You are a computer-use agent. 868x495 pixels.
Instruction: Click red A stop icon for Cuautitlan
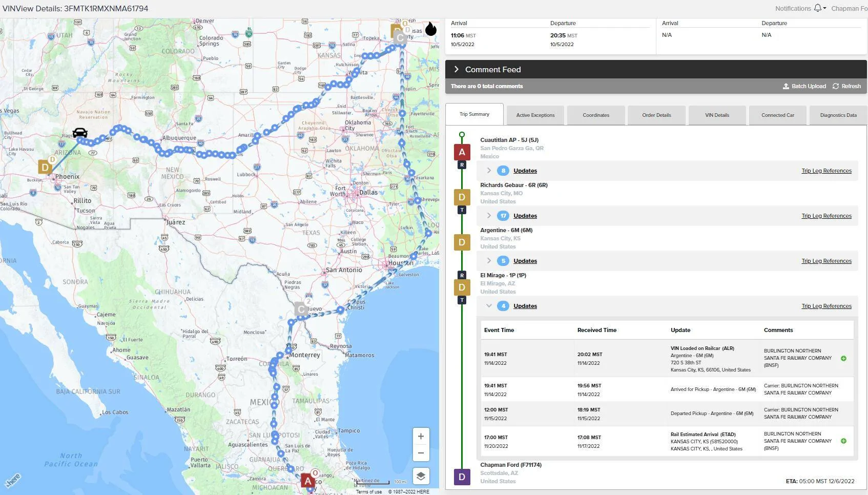coord(462,152)
